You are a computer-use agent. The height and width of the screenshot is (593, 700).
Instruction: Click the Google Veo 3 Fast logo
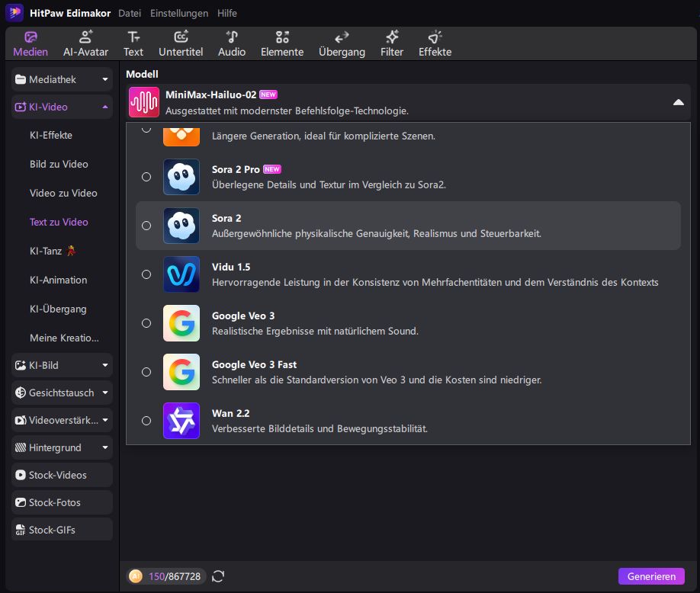point(181,372)
